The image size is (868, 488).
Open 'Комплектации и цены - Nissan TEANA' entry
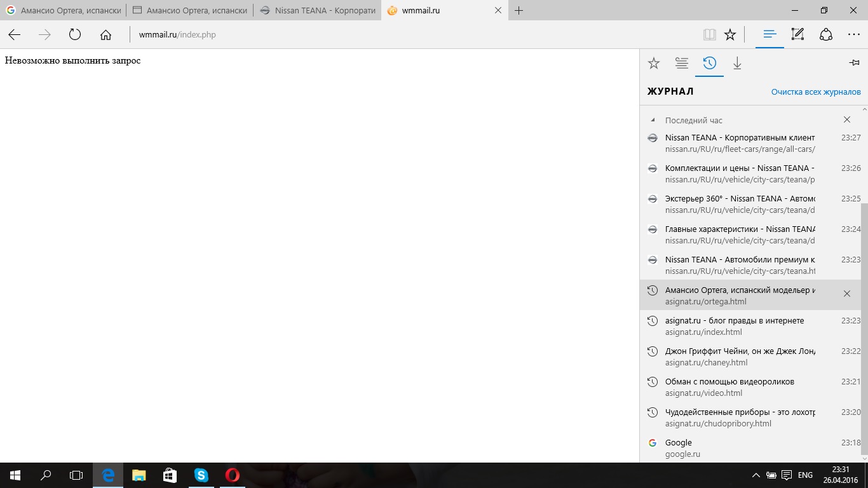coord(750,173)
